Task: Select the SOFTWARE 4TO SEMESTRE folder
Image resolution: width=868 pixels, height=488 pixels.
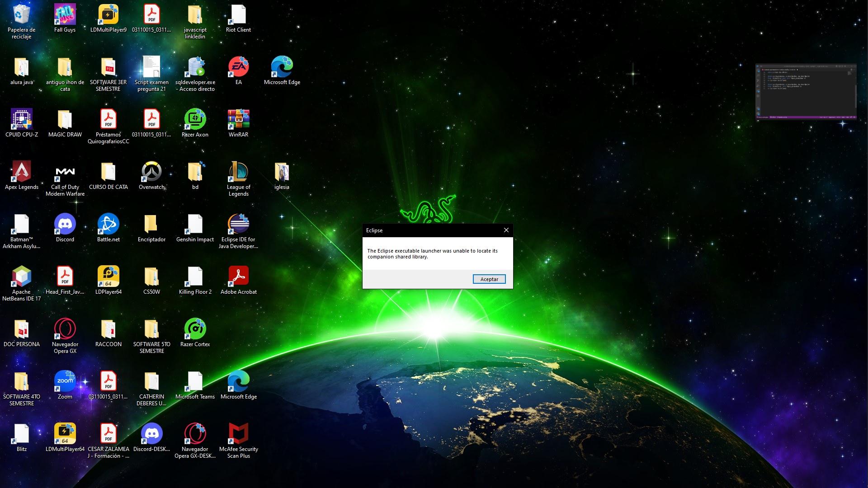Action: pos(21,388)
